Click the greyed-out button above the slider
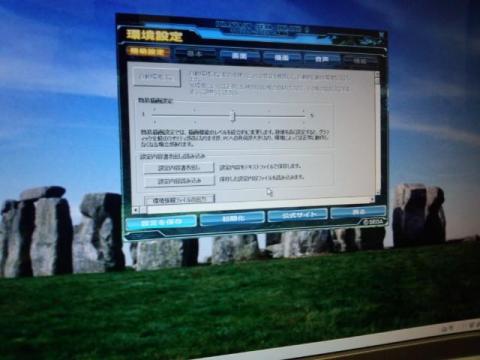This screenshot has width=480, height=360. (157, 77)
